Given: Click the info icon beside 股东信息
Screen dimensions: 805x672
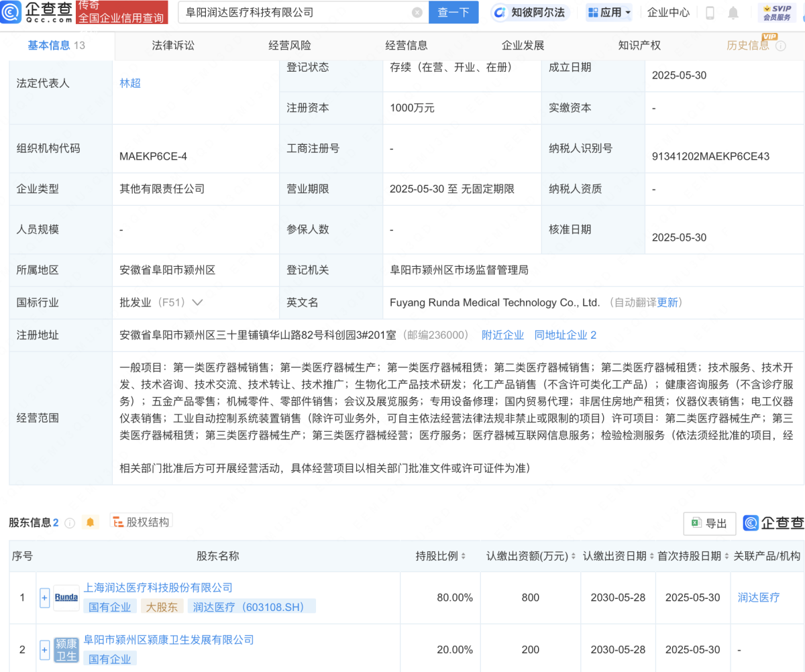Looking at the screenshot, I should (70, 522).
